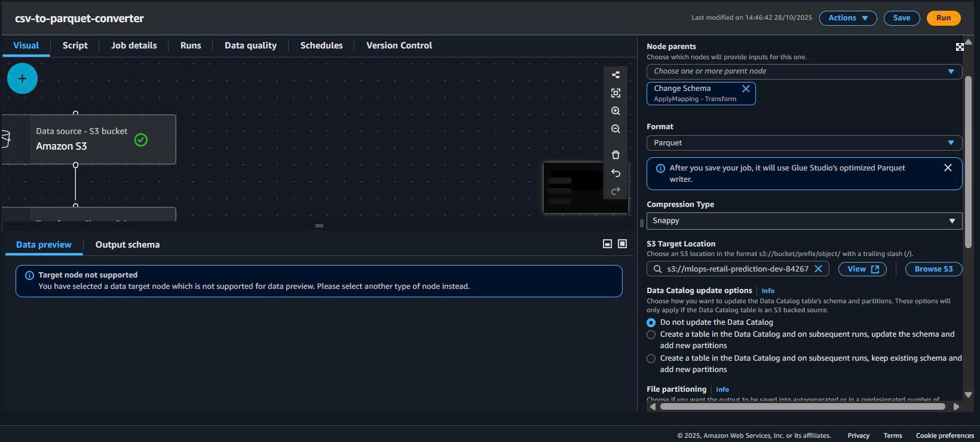Open the Format dropdown showing Parquet
980x442 pixels.
coord(804,143)
